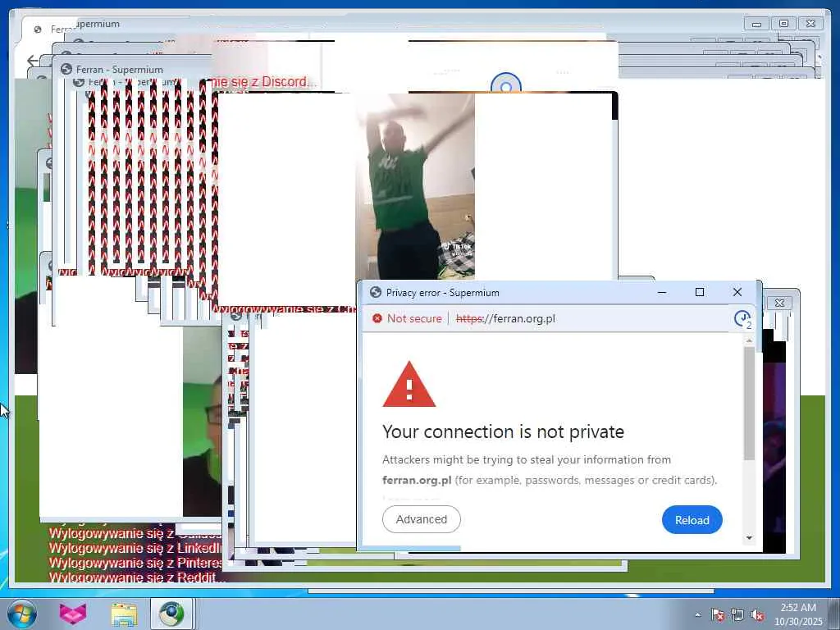
Task: Click the globe icon beside 'Ferran - Supermium' title
Action: click(x=66, y=69)
